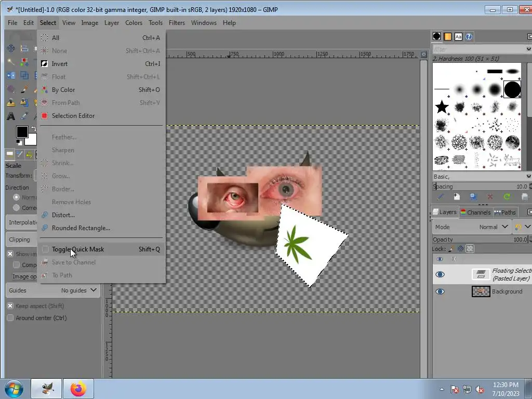Adjust the brush Spacing slider
The height and width of the screenshot is (399, 532).
pyautogui.click(x=480, y=187)
